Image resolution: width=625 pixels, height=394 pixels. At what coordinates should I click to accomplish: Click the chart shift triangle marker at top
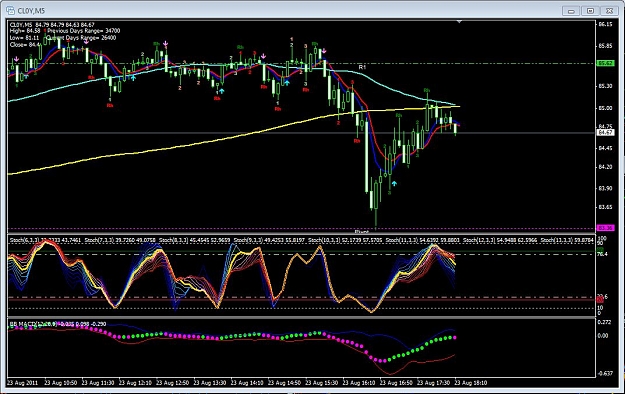pos(459,22)
